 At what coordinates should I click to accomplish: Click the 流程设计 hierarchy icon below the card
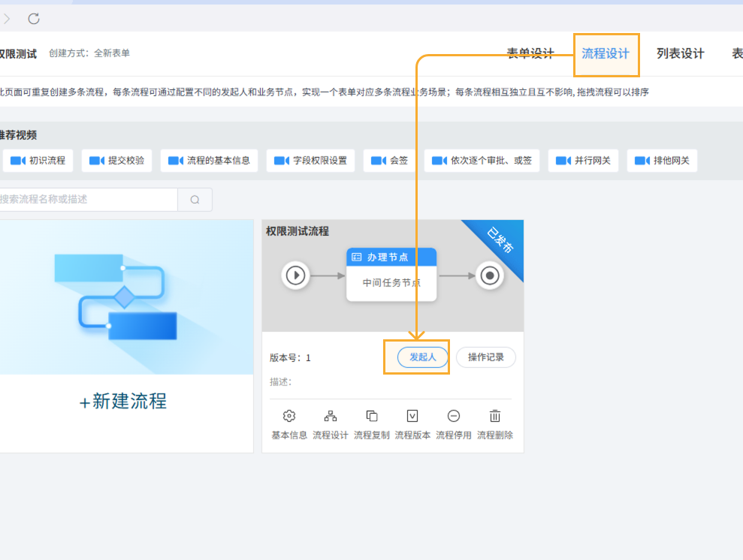coord(331,416)
